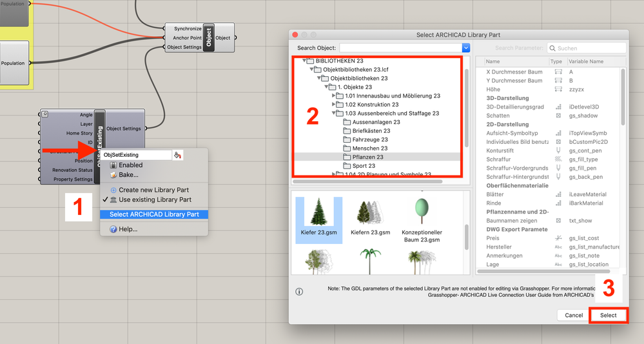Click the Select button in dialog
Viewport: 644px width, 344px height.
[x=609, y=315]
